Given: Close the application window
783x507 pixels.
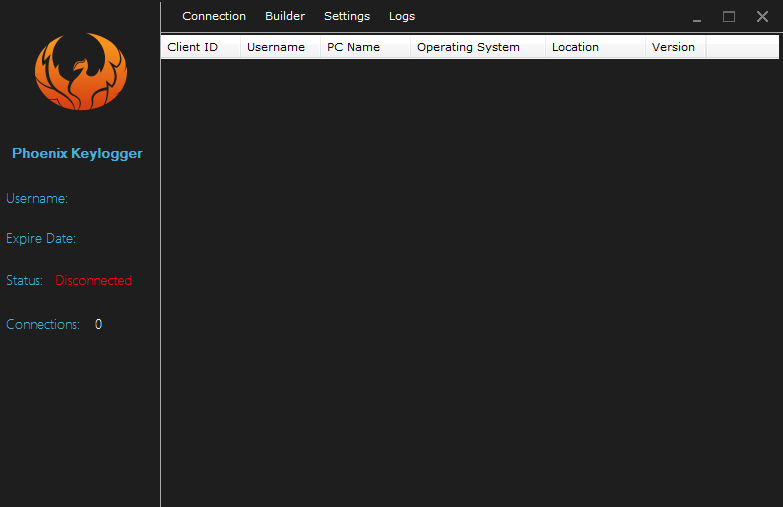Looking at the screenshot, I should [x=762, y=17].
